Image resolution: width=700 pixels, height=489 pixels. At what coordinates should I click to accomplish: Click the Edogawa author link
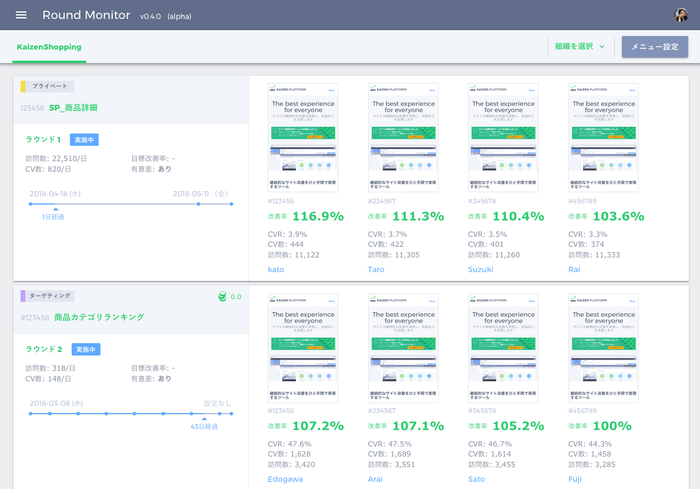pos(285,479)
